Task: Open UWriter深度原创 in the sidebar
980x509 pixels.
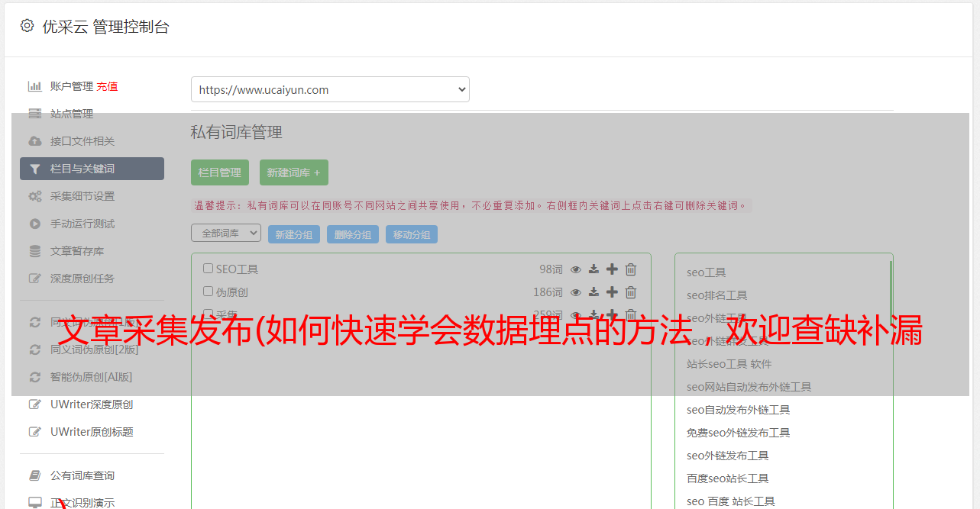Action: pyautogui.click(x=92, y=404)
